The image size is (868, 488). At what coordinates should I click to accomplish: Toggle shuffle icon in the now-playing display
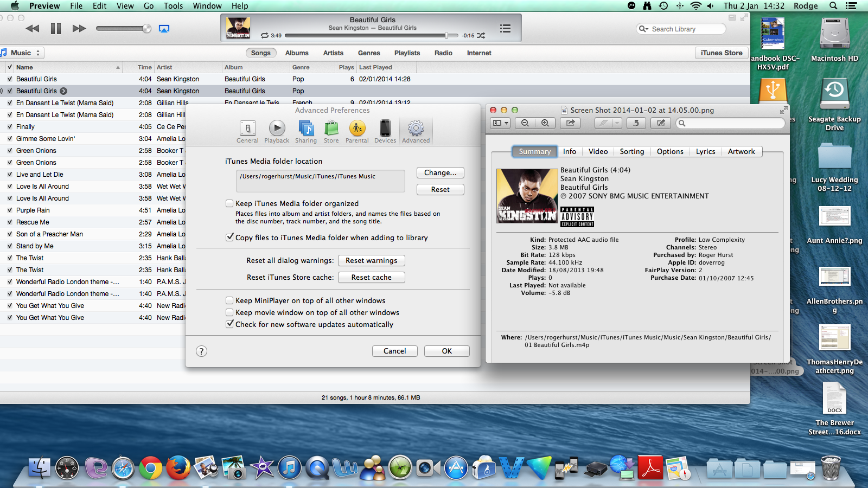[x=481, y=36]
